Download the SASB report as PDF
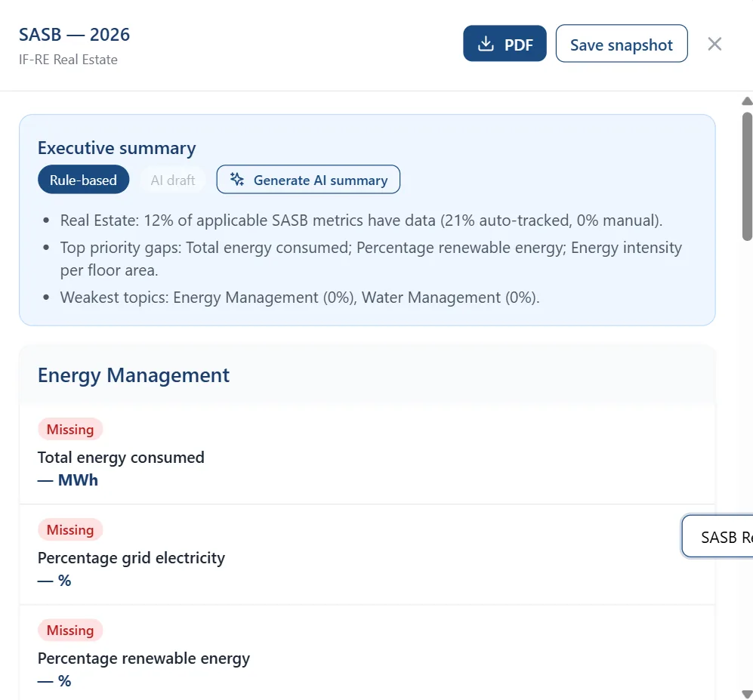The width and height of the screenshot is (753, 700). tap(505, 44)
